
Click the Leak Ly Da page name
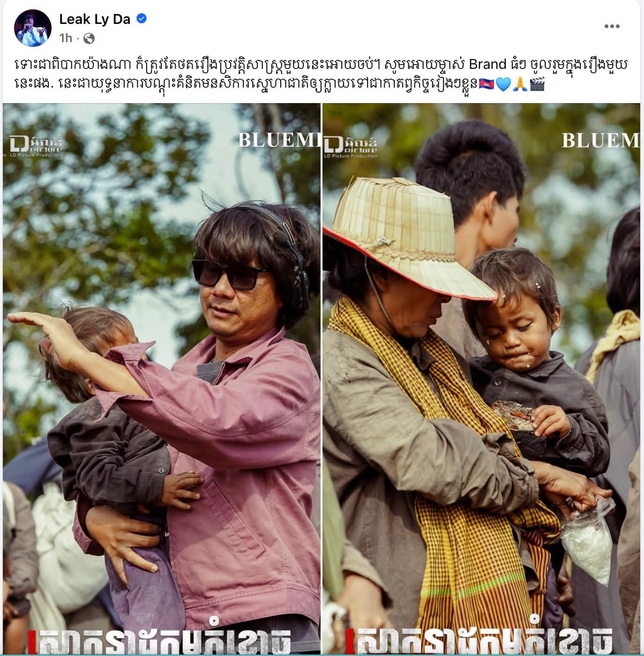click(95, 19)
